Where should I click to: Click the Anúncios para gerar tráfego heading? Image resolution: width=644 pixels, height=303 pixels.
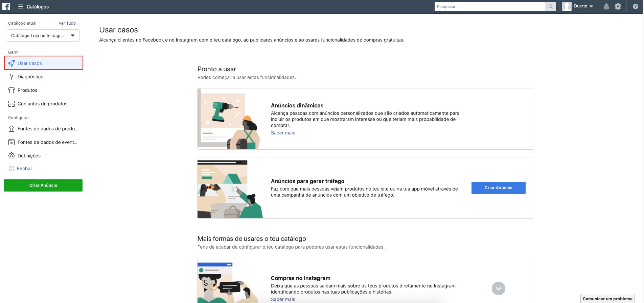tap(307, 181)
